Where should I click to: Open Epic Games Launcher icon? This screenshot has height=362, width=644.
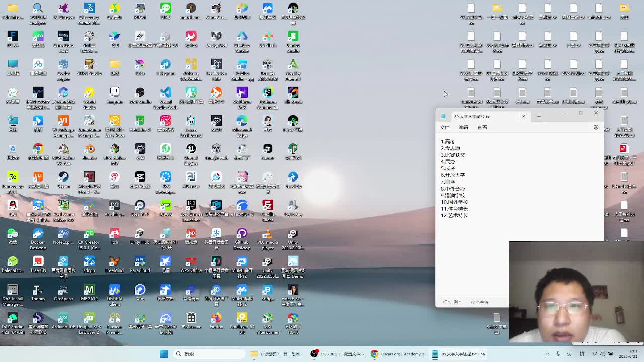(191, 206)
